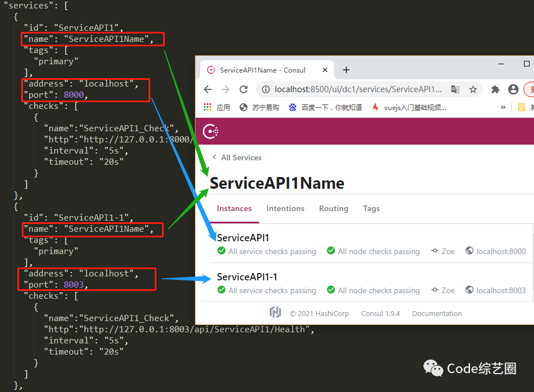
Task: Bookmark this page with the star icon
Action: click(x=473, y=89)
